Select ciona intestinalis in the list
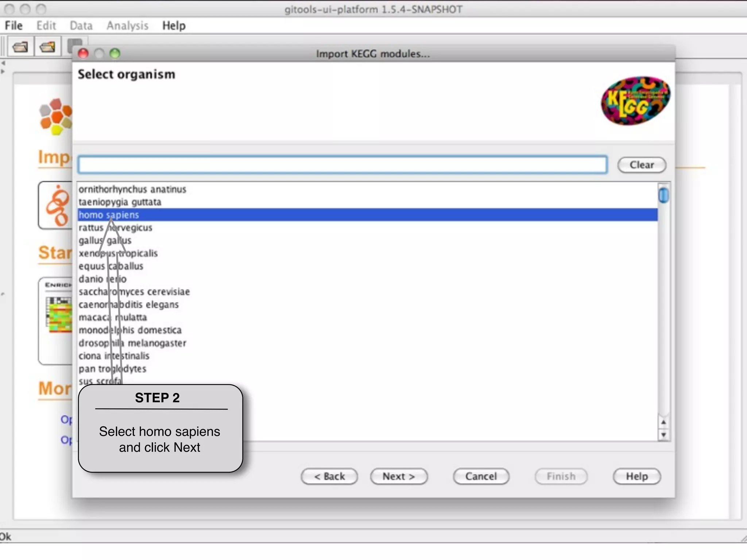The width and height of the screenshot is (747, 560). point(368,356)
